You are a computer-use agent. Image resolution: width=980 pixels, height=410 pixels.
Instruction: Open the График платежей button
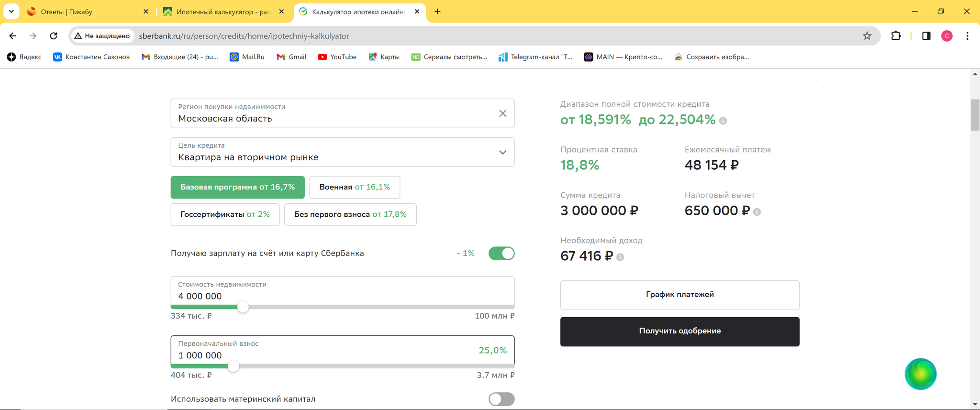pyautogui.click(x=680, y=295)
